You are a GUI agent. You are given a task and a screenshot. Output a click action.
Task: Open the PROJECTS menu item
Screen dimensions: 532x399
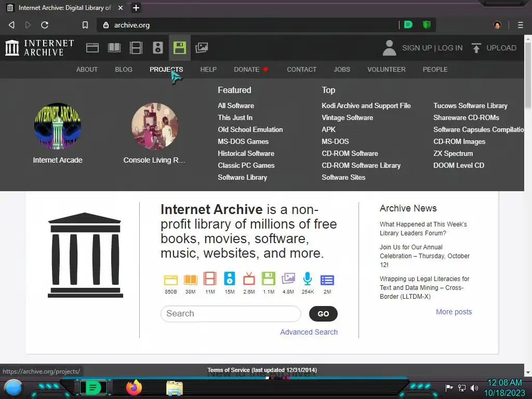[x=166, y=69]
